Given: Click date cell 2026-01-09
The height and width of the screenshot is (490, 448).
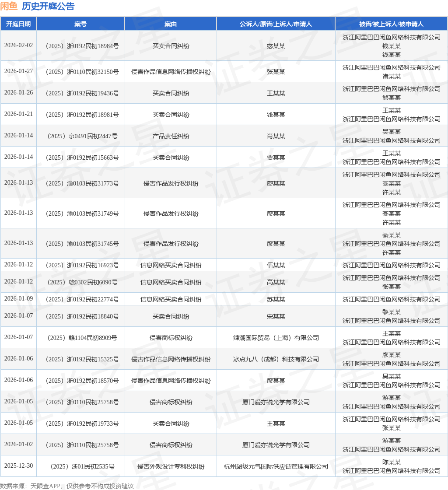Looking at the screenshot, I should point(18,299).
